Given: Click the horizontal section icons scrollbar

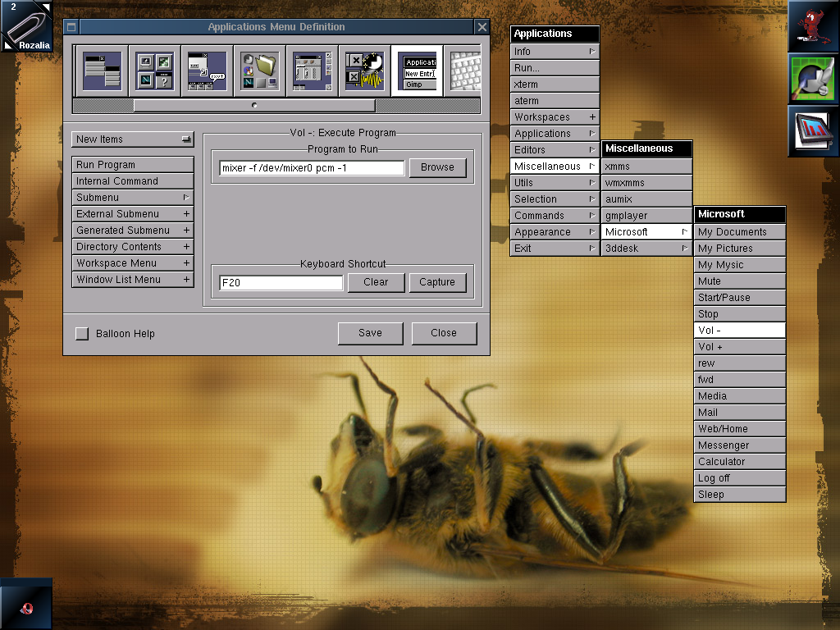Looking at the screenshot, I should point(254,106).
